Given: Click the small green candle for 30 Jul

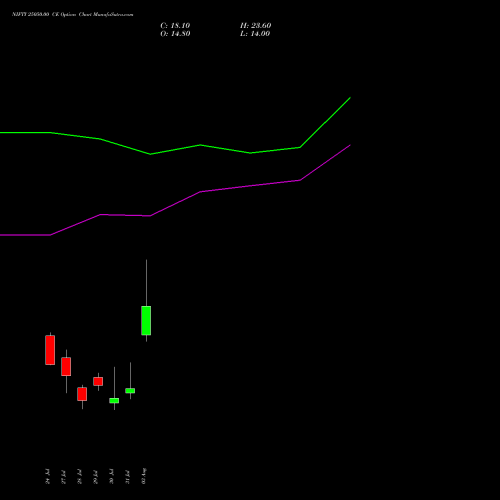Looking at the screenshot, I should tap(114, 400).
